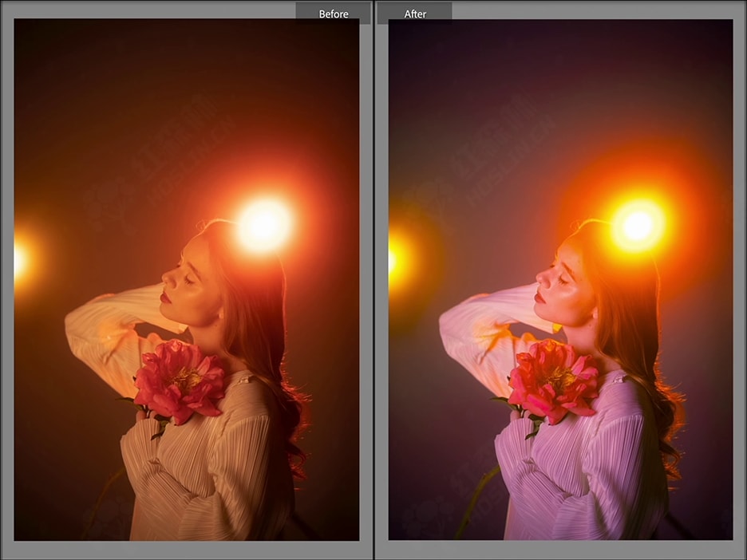Screen dimensions: 747x560
Task: Select the After photo preview
Action: click(561, 280)
